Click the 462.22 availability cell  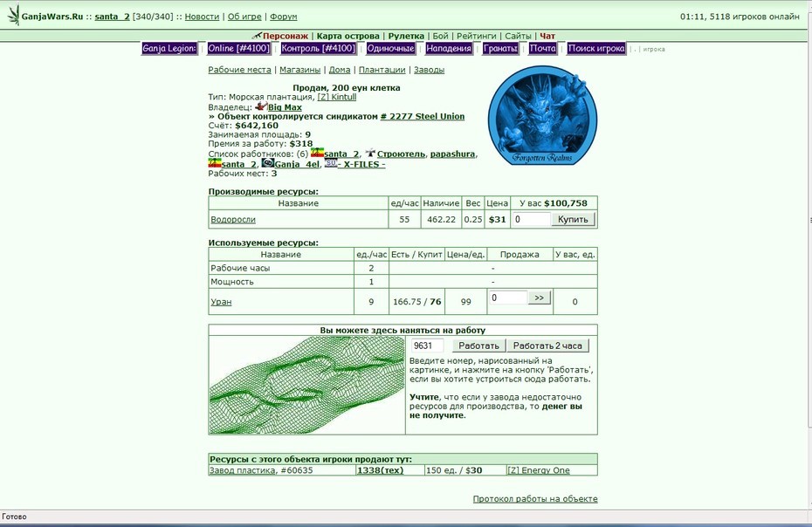[x=441, y=220]
